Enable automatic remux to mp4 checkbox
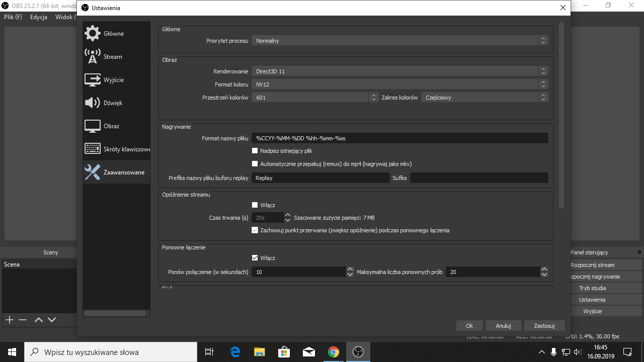Viewport: 644px width, 362px height. (255, 164)
